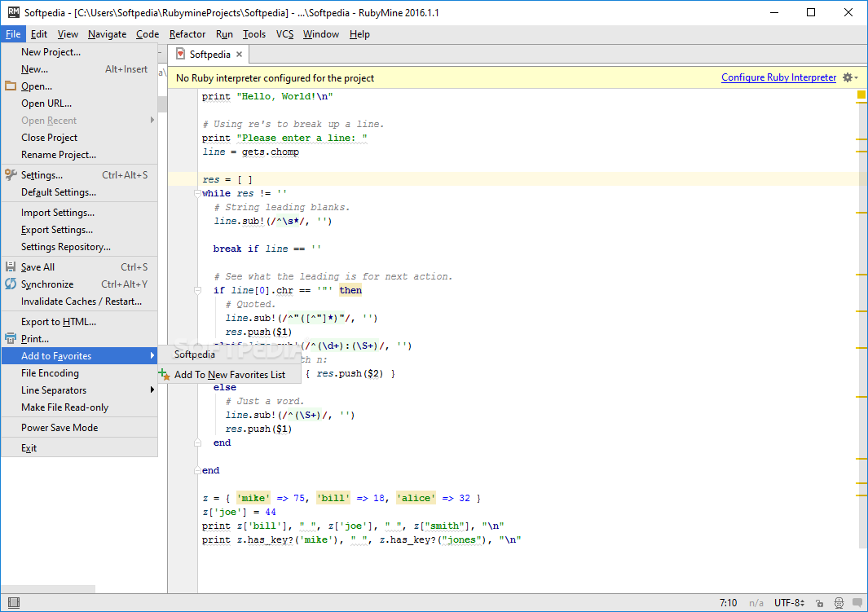Click the 7:10 cursor position indicator
Screen dimensions: 868x612
pyautogui.click(x=728, y=603)
